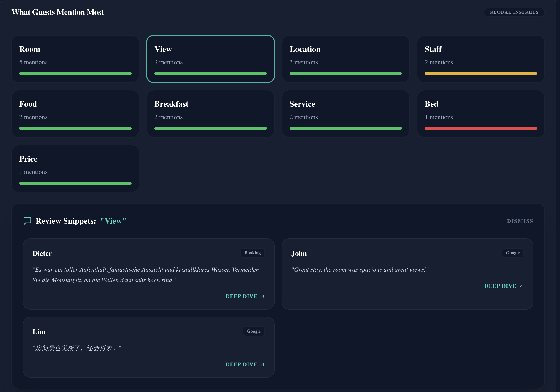Click the Google source tag on John's review

[x=512, y=253]
